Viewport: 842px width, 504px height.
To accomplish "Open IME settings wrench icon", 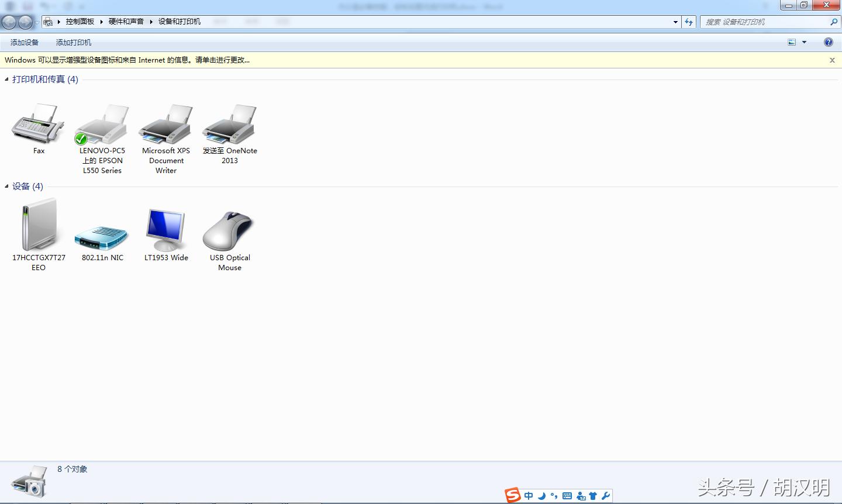I will point(606,496).
